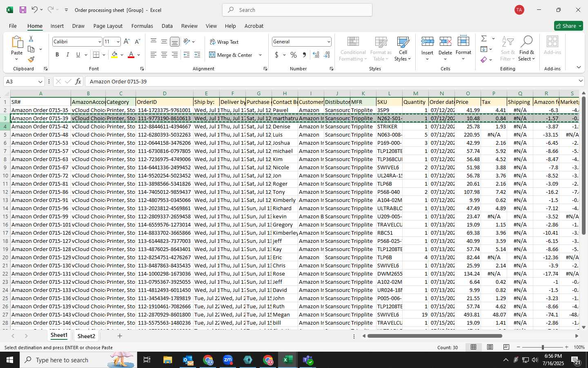588x368 pixels.
Task: Click the yellow Fill Color swatch
Action: 114,55
